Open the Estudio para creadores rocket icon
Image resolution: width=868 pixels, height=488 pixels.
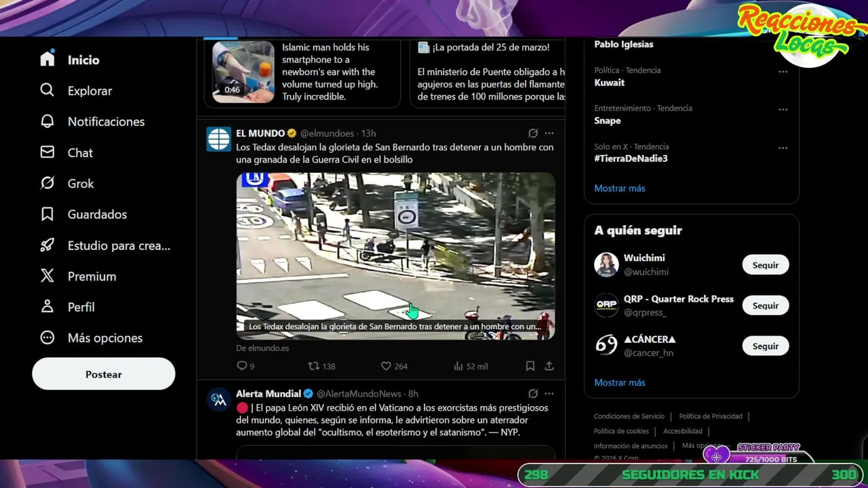click(47, 245)
